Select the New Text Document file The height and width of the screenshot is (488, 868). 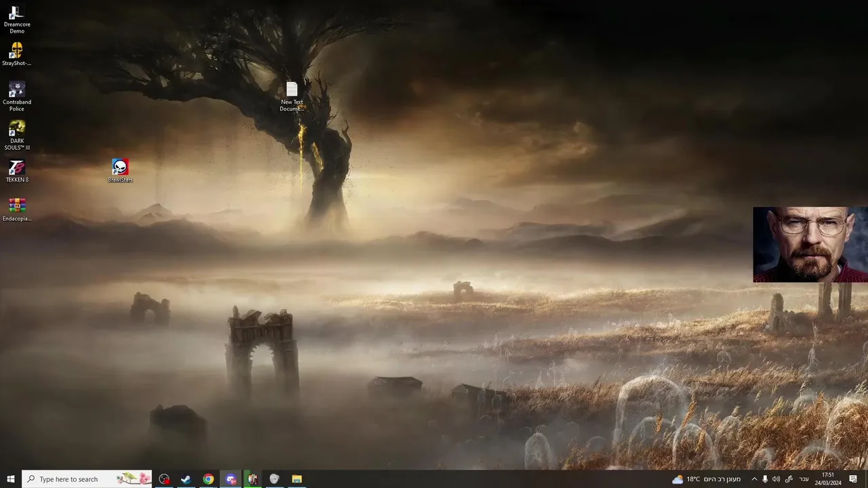click(x=292, y=96)
